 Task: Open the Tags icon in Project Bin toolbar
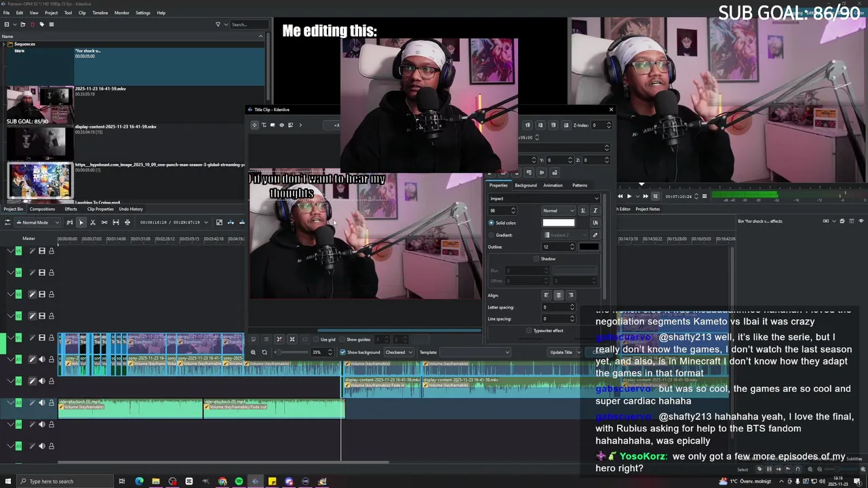(41, 24)
